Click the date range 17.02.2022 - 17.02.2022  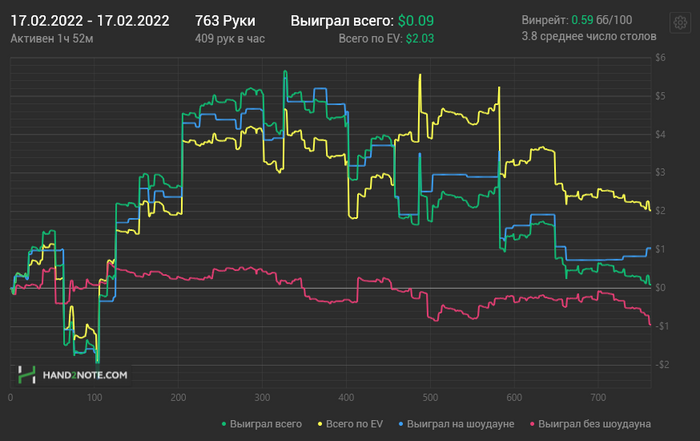click(x=90, y=21)
